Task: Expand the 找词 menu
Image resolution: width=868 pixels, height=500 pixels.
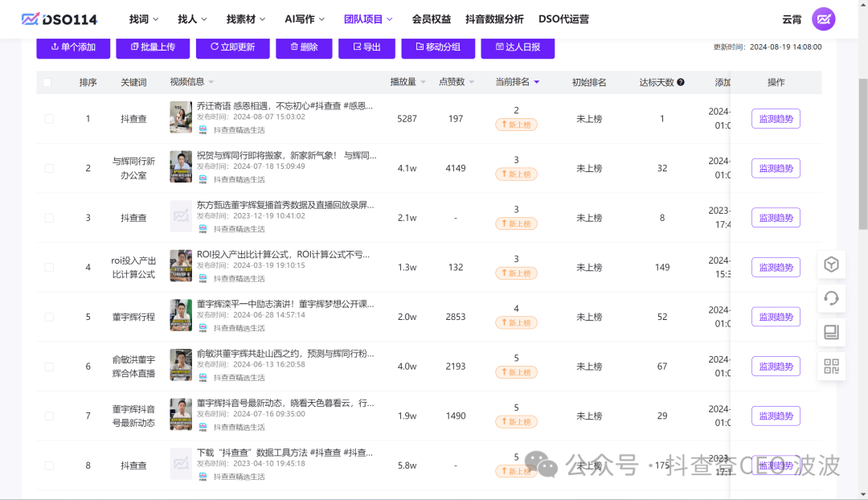Action: [x=144, y=19]
